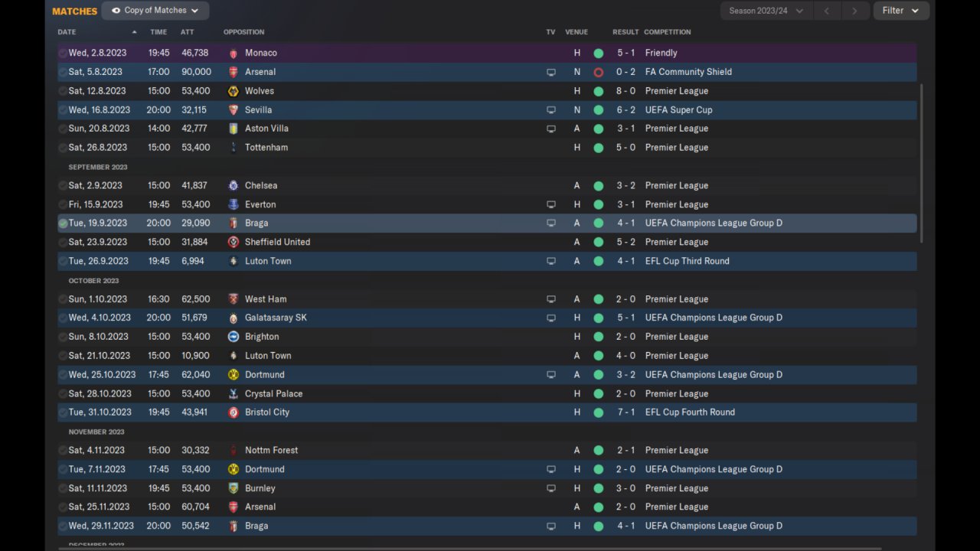Sort matches by the Date column header
This screenshot has width=980, height=551.
[67, 32]
